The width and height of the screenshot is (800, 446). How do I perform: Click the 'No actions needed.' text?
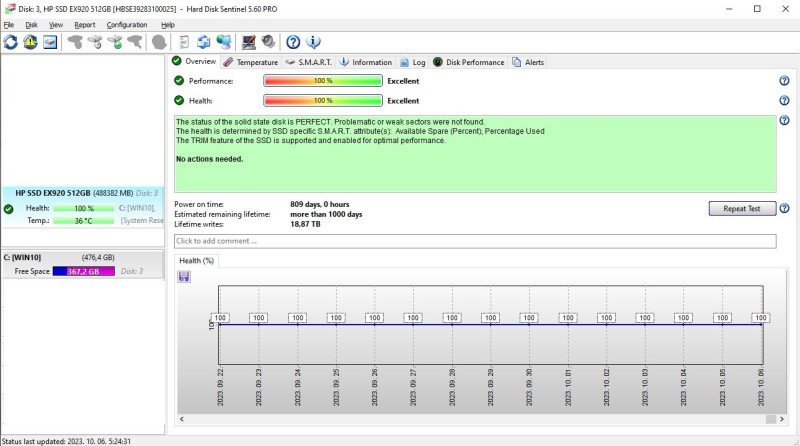coord(209,159)
